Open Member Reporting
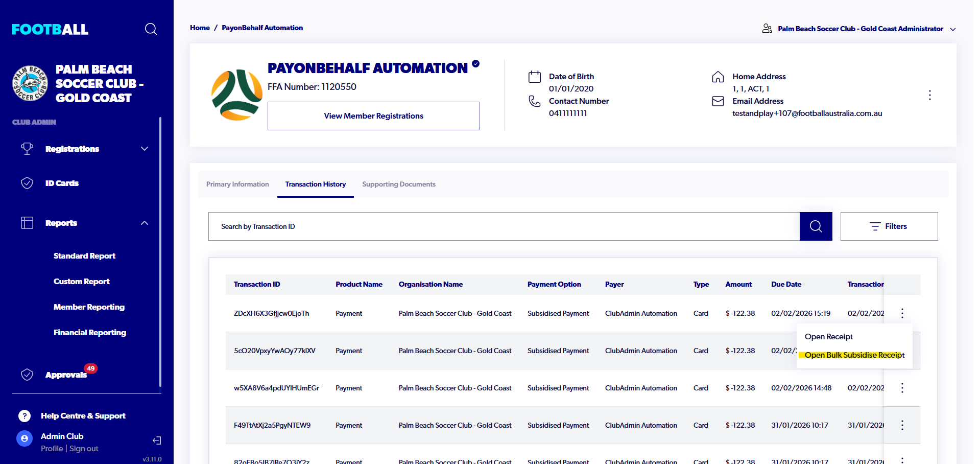Screen dimensions: 980x464 tap(89, 307)
